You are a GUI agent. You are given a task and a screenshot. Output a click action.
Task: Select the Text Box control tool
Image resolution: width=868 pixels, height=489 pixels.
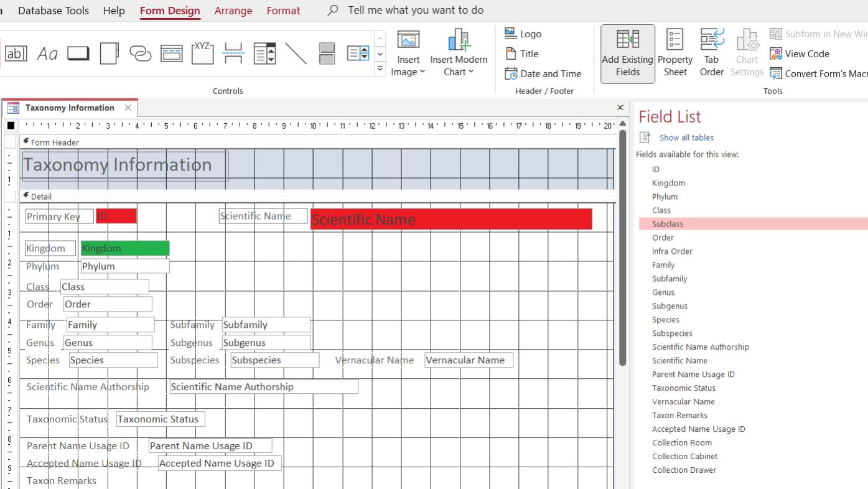tap(16, 54)
